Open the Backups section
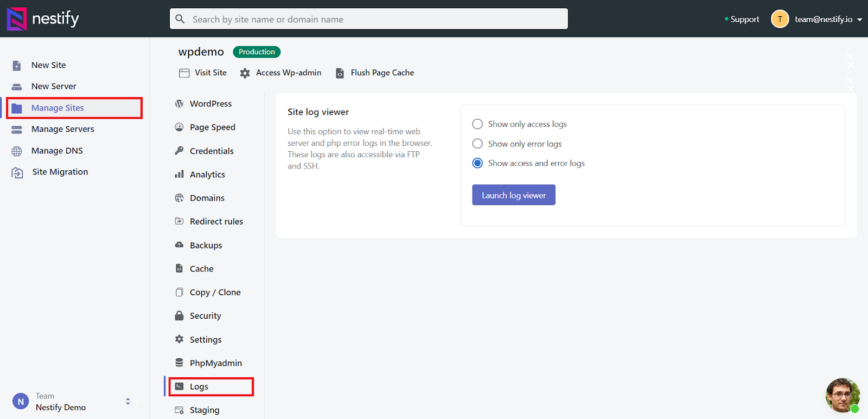Screen dimensions: 868x419 point(206,245)
